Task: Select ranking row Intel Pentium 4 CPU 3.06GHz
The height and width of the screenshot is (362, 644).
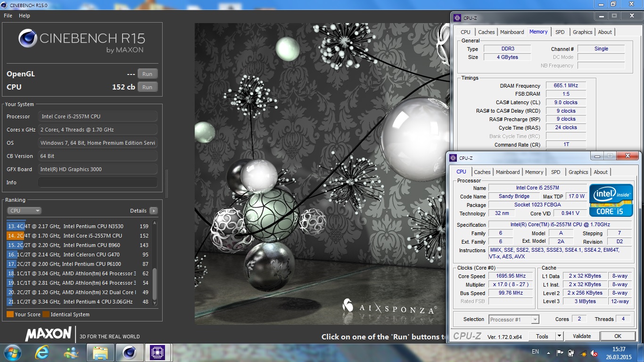Action: (x=78, y=302)
